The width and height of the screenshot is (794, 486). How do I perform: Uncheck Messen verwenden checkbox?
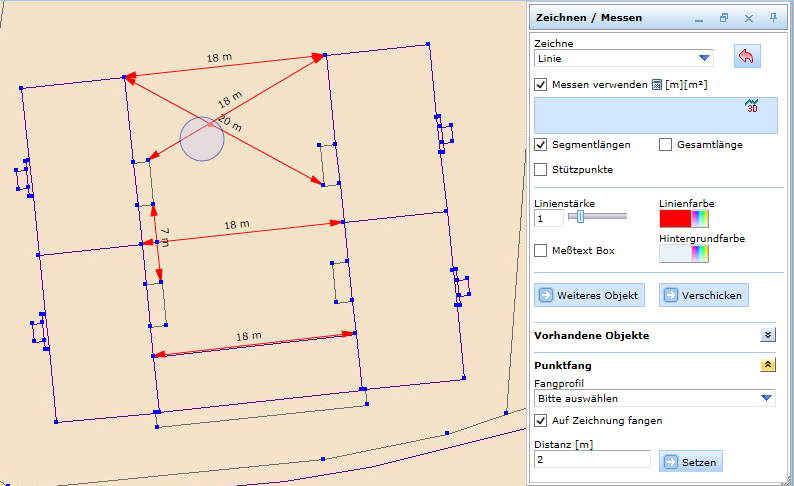540,85
